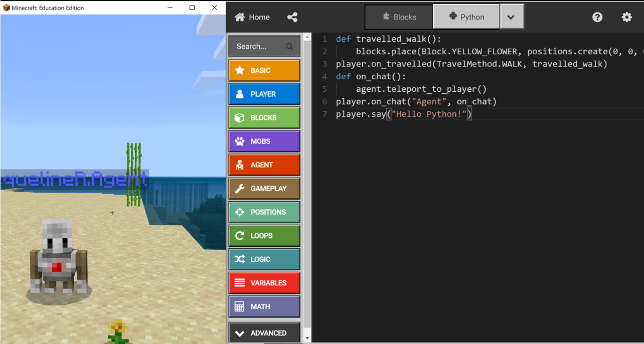Screen dimensions: 644x344
Task: Open the Variables category
Action: 264,283
